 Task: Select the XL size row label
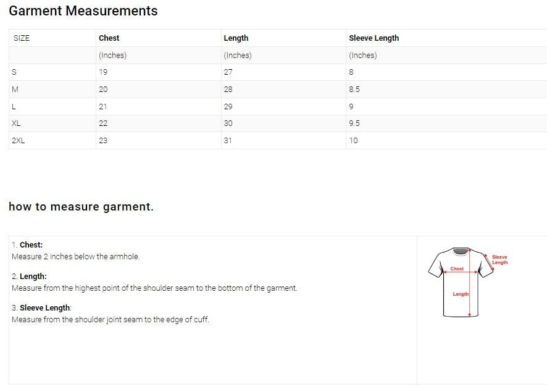pyautogui.click(x=16, y=123)
